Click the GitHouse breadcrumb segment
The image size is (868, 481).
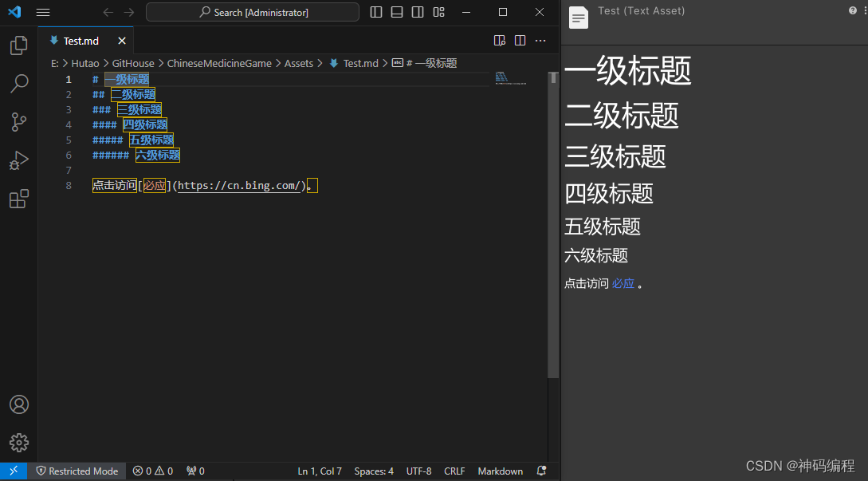pos(133,63)
